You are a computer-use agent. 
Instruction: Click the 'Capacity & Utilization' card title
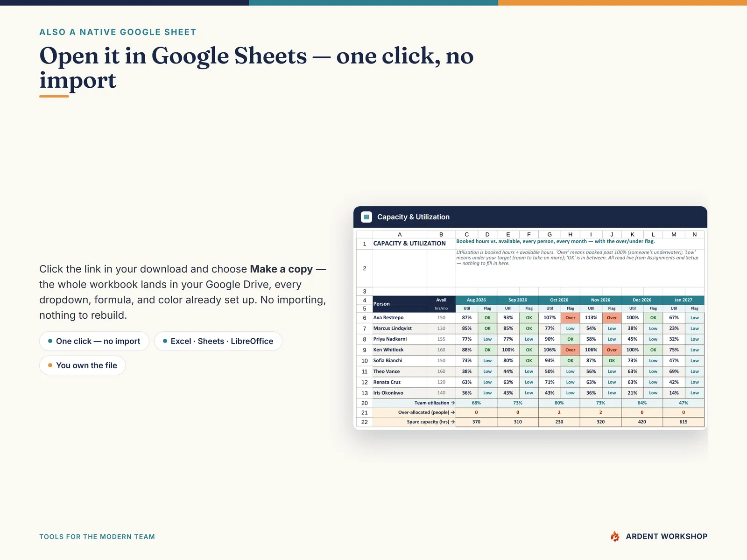(x=413, y=217)
